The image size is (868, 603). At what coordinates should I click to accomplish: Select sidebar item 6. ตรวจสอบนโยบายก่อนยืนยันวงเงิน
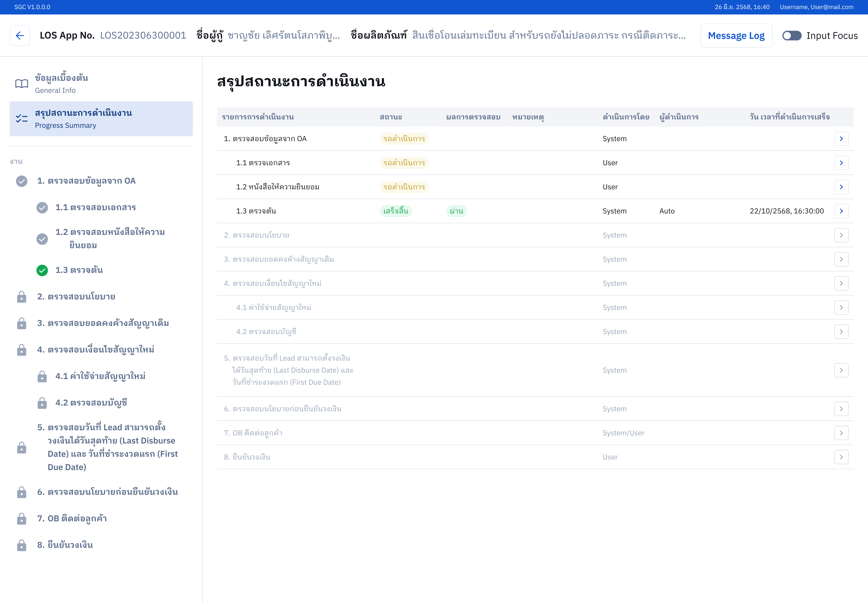click(x=107, y=492)
